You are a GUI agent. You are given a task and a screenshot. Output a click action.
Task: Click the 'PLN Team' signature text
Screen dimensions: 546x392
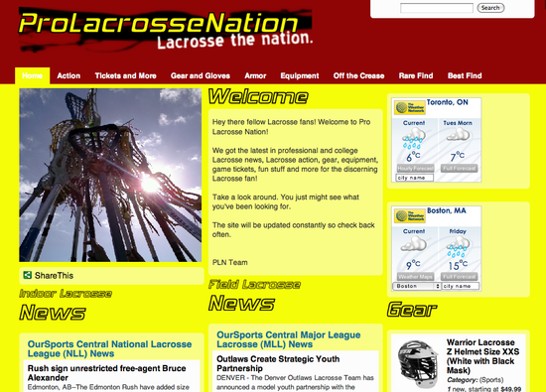(230, 262)
